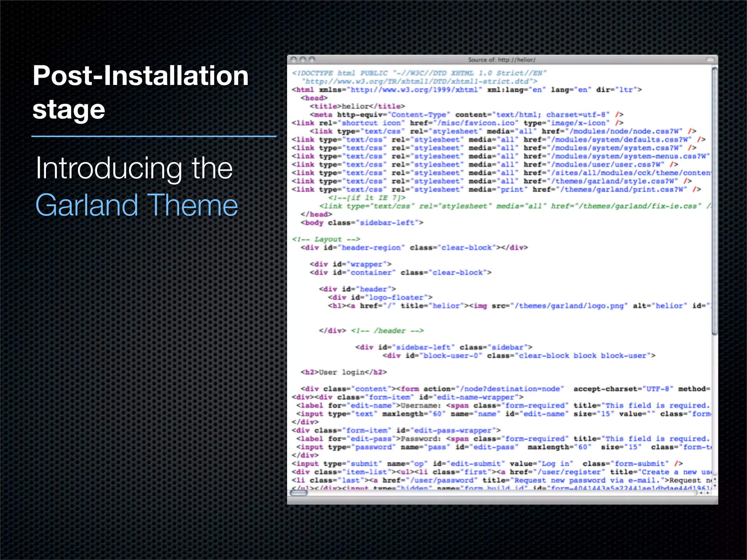Click the system/system.css link line
Image resolution: width=747 pixels, height=560 pixels.
tap(494, 148)
